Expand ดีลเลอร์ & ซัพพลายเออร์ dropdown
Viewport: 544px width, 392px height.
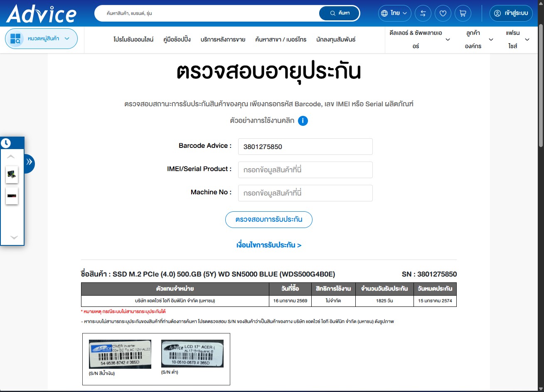[420, 39]
